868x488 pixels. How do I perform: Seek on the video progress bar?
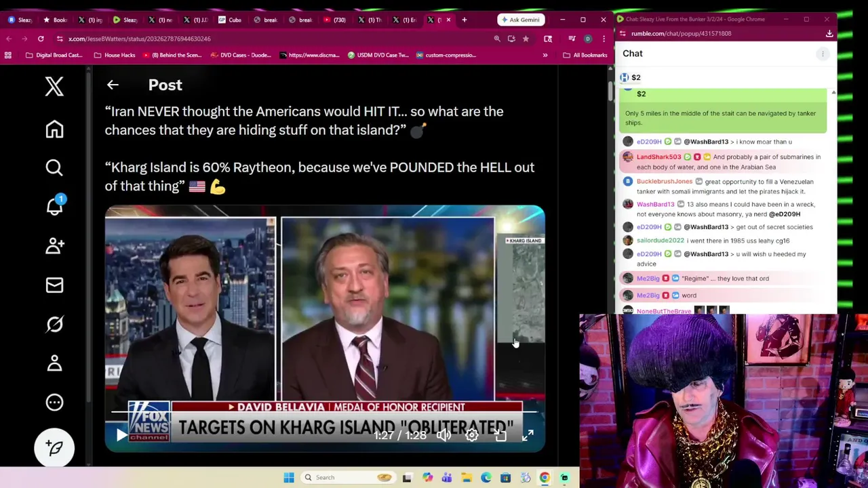324,411
